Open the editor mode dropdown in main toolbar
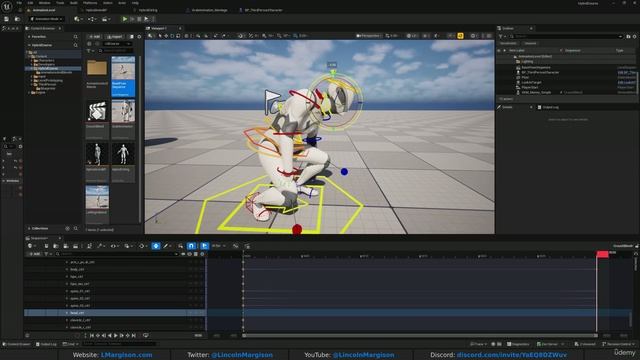The image size is (640, 360). pyautogui.click(x=46, y=19)
